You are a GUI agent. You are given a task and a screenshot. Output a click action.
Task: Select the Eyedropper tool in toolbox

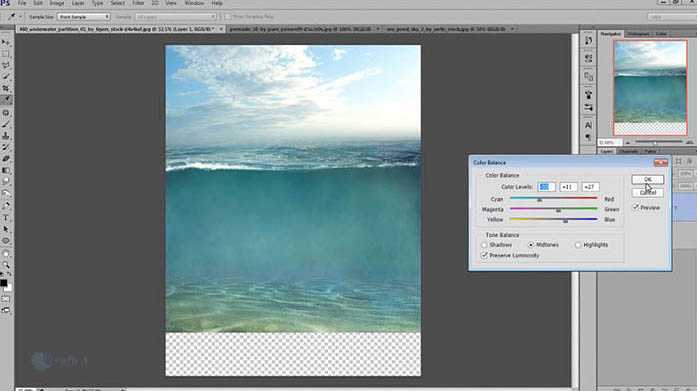tap(6, 100)
